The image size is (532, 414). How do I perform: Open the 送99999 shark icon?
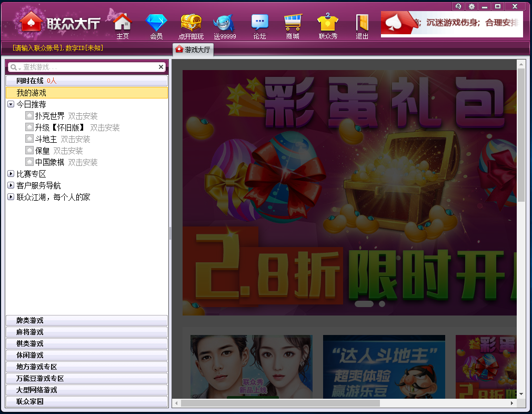coord(225,23)
